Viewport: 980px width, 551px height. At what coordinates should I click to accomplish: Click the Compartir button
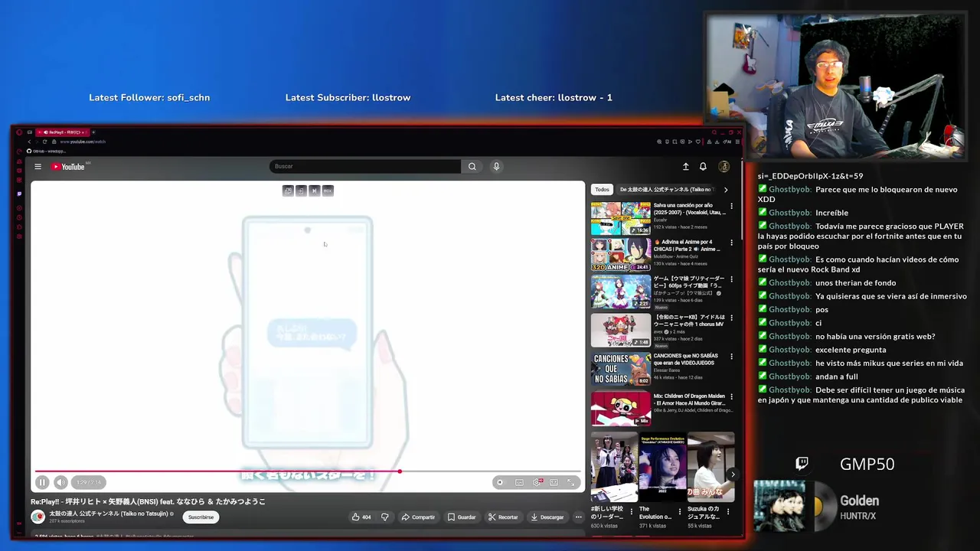click(x=418, y=517)
